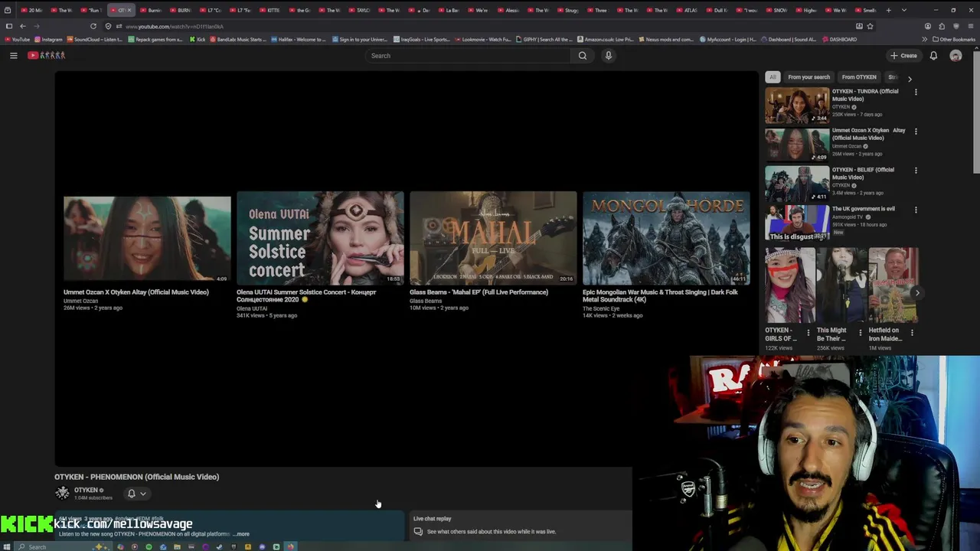980x551 pixels.
Task: Open the YouTube account avatar menu
Action: pyautogui.click(x=955, y=55)
